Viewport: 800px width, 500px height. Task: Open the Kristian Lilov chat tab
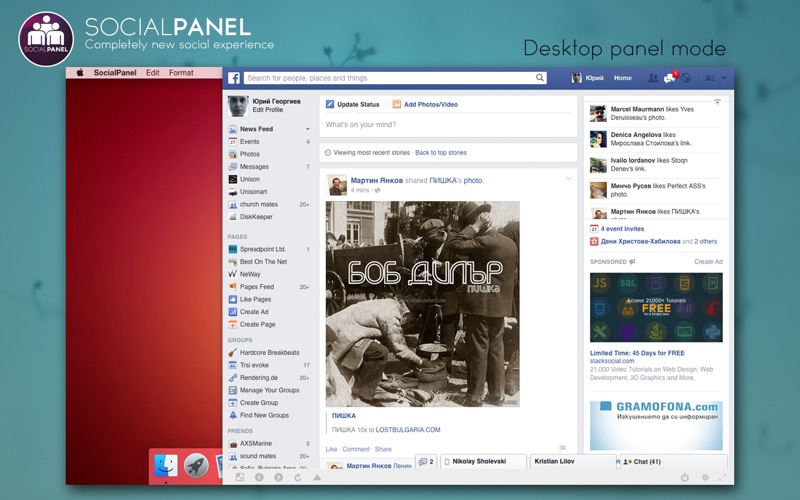click(x=573, y=461)
